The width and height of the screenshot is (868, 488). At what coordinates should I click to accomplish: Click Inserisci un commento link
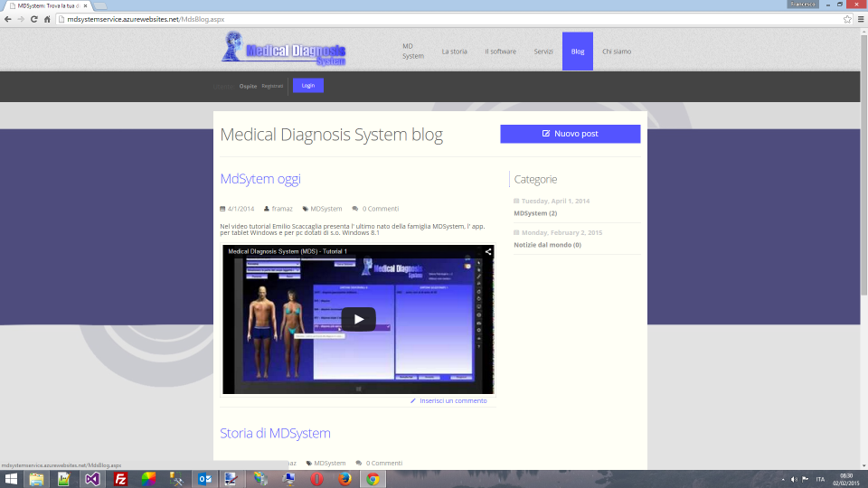(452, 400)
